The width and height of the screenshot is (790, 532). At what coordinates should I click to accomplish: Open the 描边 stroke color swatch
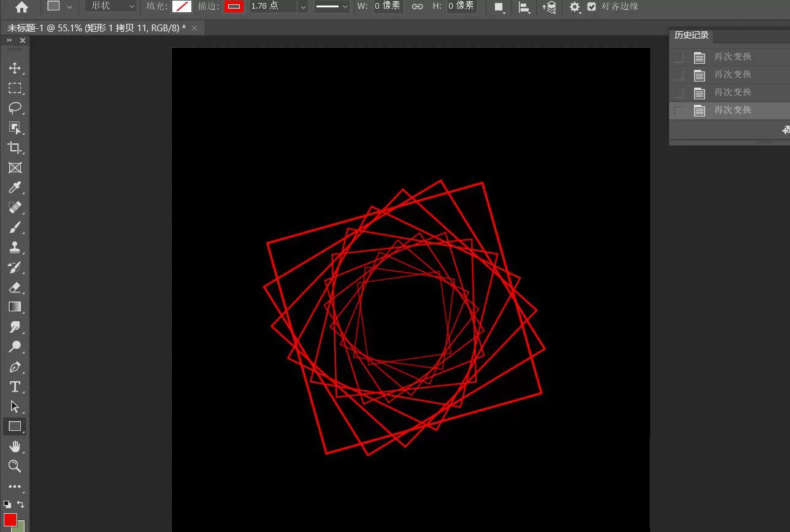point(234,6)
